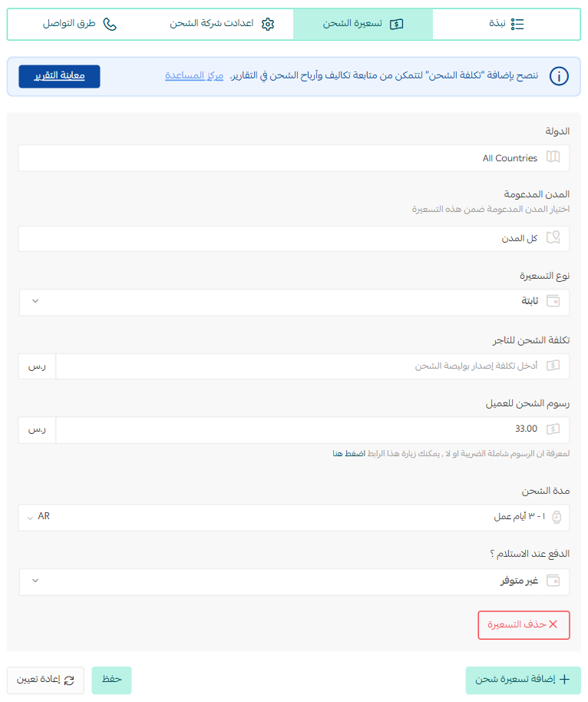This screenshot has height=702, width=588.
Task: Go to the طرق التواصل tab
Action: 79,24
